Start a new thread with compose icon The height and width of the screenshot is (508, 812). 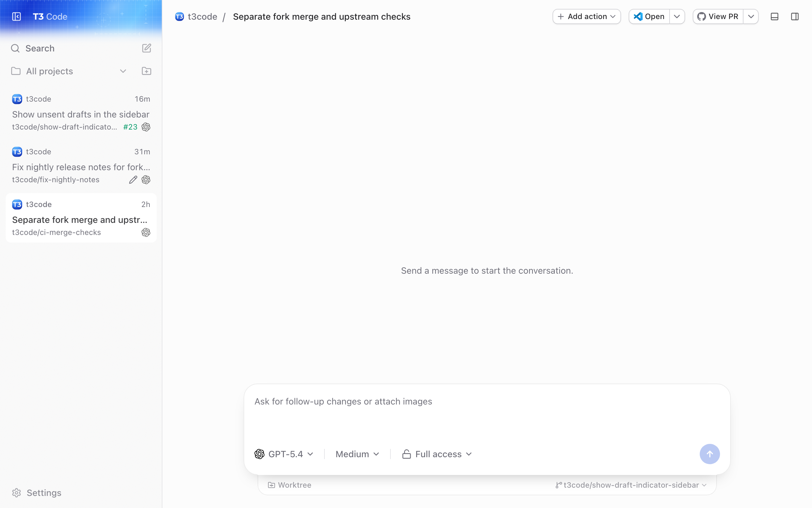tap(147, 48)
